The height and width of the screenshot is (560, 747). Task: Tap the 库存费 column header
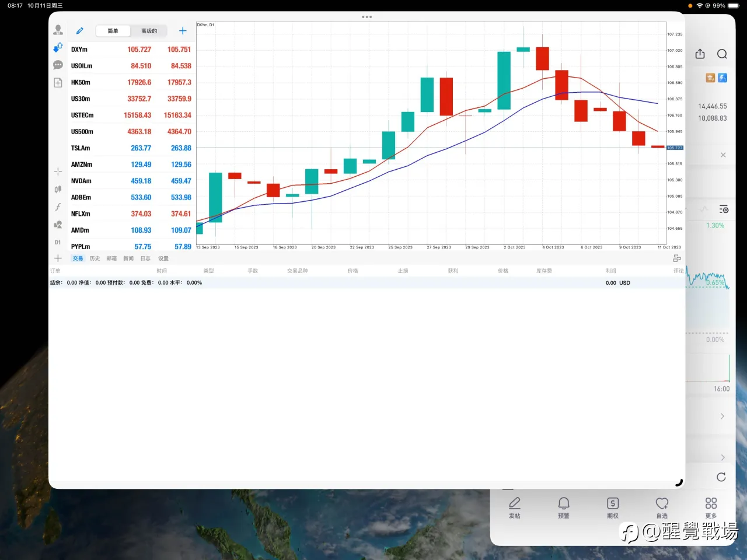[544, 271]
